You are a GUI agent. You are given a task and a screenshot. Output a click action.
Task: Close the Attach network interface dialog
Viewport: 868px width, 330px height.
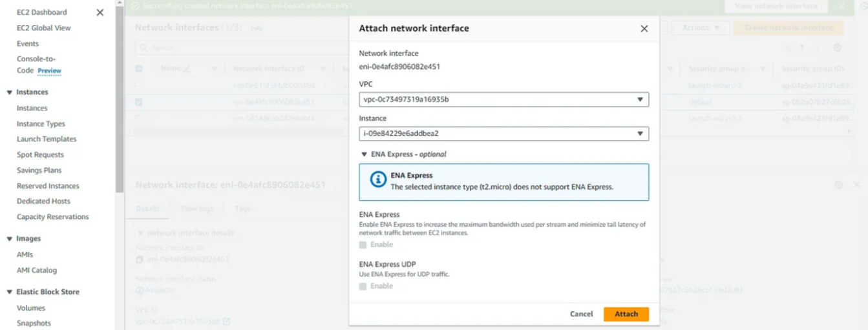tap(644, 28)
